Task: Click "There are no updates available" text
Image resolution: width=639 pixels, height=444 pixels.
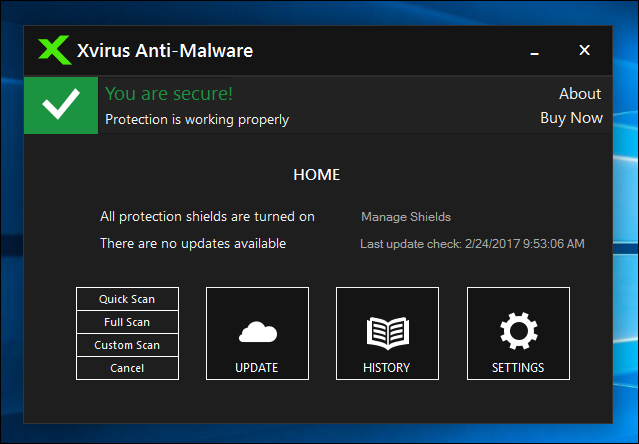Action: [x=193, y=243]
